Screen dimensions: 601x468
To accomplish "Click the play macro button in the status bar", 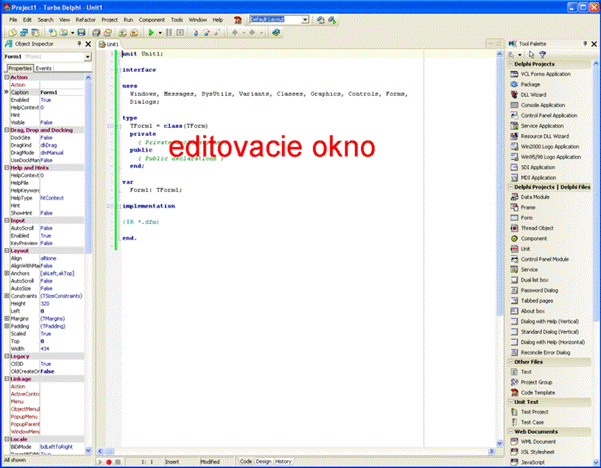I will tap(100, 462).
